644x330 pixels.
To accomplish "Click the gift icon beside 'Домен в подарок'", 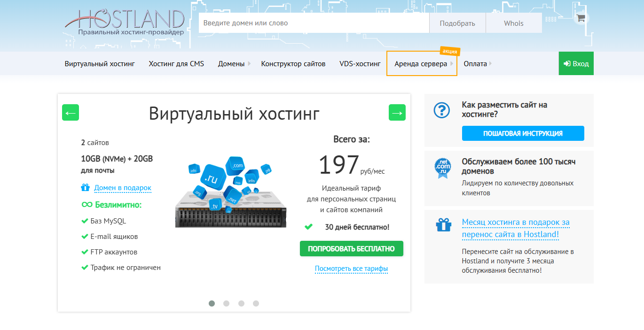I will pyautogui.click(x=85, y=188).
